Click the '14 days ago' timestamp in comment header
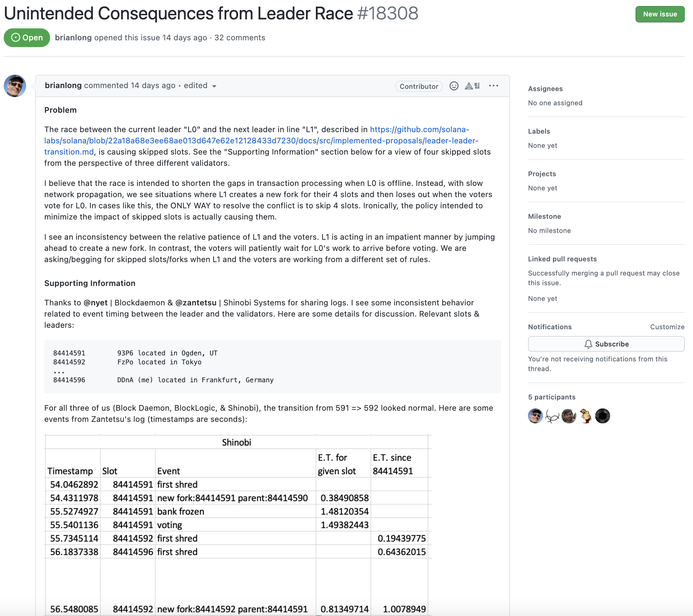 (x=153, y=85)
